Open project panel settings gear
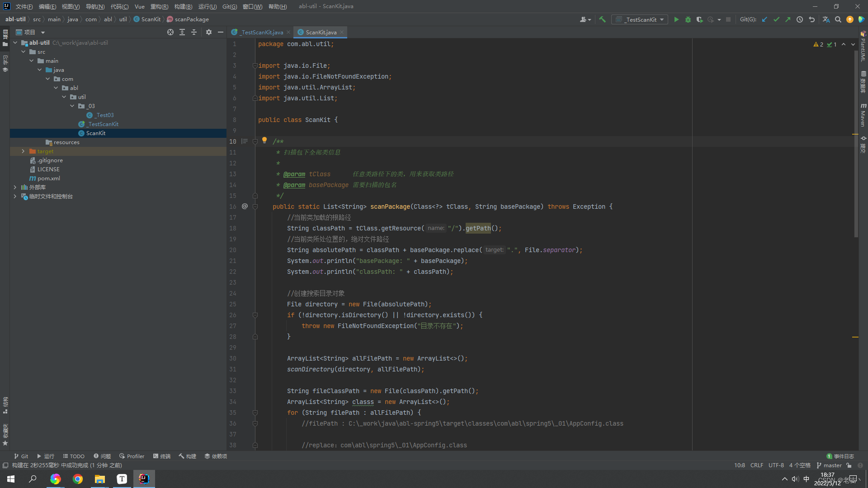This screenshot has width=868, height=488. tap(208, 32)
